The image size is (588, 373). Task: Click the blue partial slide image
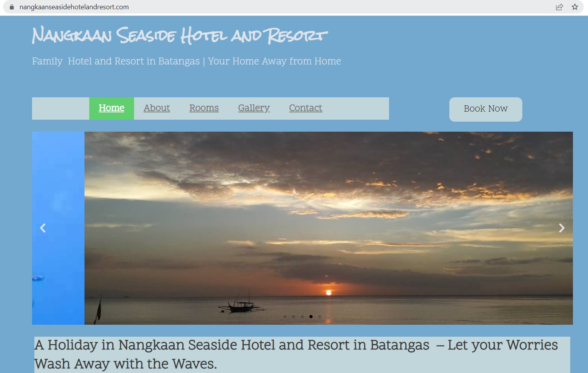(x=58, y=228)
